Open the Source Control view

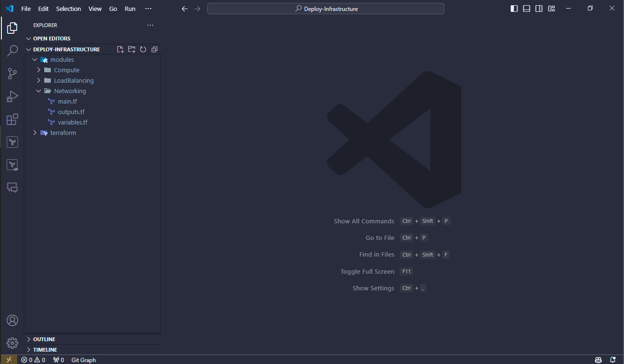point(12,74)
